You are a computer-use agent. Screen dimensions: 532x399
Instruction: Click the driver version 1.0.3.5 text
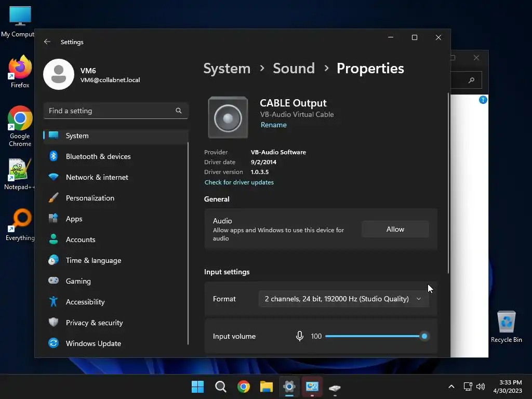[x=260, y=172]
